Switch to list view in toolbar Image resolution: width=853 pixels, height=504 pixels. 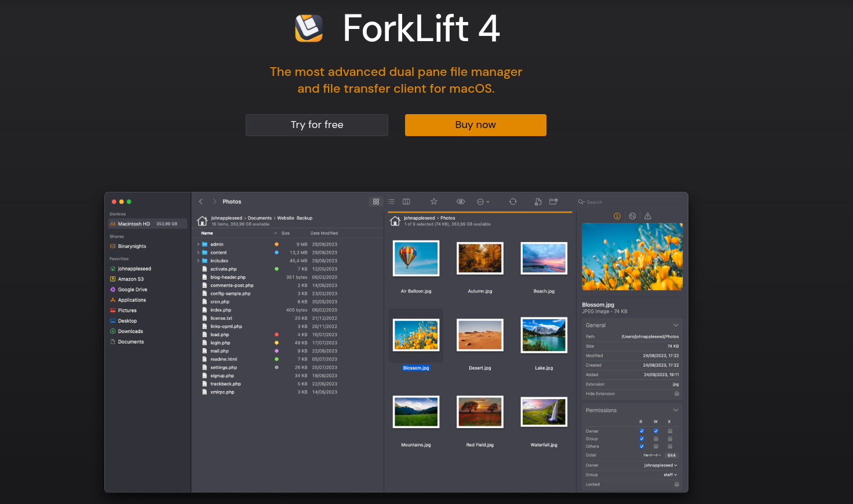(x=391, y=202)
